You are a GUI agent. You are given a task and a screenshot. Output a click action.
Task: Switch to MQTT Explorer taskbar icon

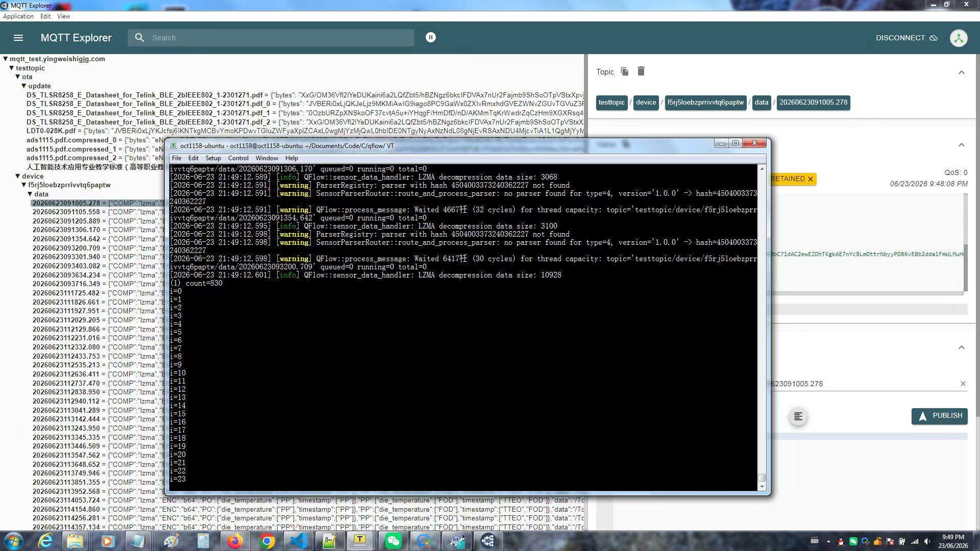click(488, 541)
